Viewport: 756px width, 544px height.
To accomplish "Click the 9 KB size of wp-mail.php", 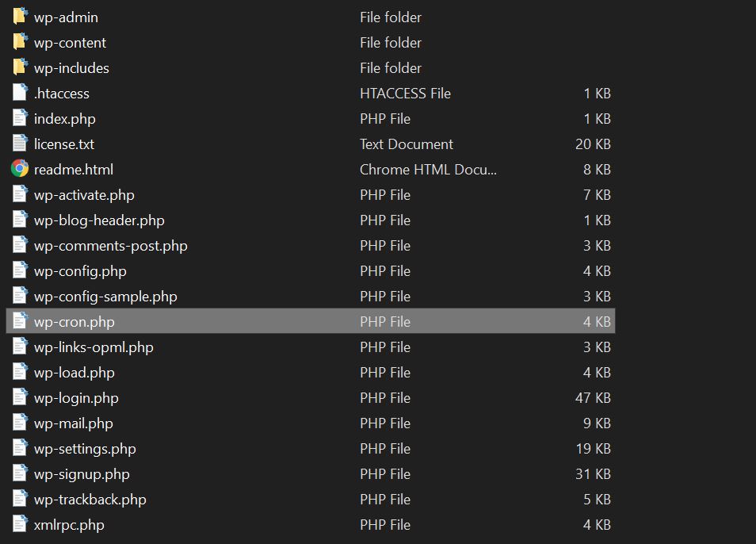I will (597, 423).
